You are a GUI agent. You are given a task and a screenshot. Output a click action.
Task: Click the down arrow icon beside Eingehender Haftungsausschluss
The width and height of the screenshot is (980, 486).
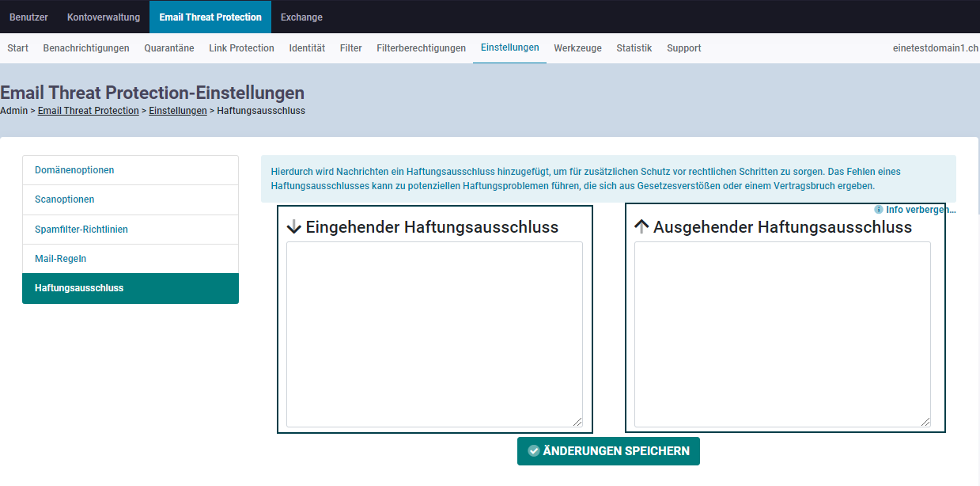tap(293, 227)
